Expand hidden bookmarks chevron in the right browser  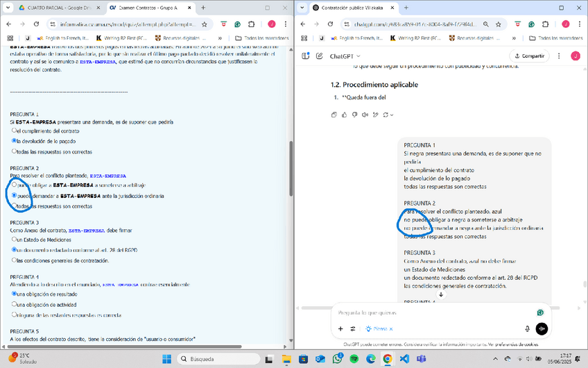514,38
